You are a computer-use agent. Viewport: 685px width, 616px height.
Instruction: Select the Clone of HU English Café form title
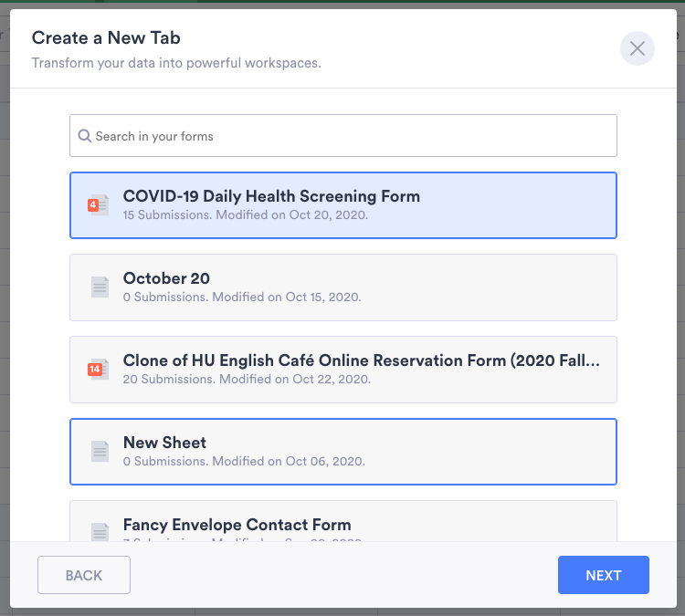pos(362,360)
